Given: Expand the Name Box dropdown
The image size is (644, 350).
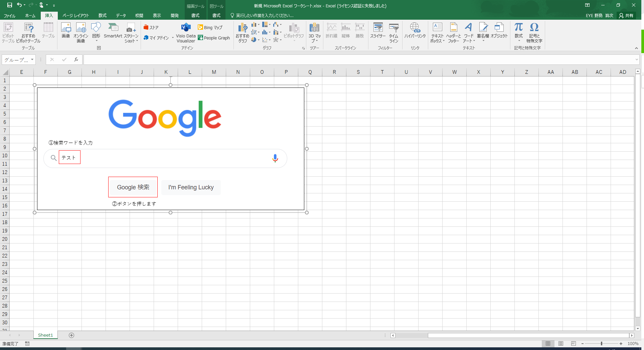Looking at the screenshot, I should click(32, 60).
